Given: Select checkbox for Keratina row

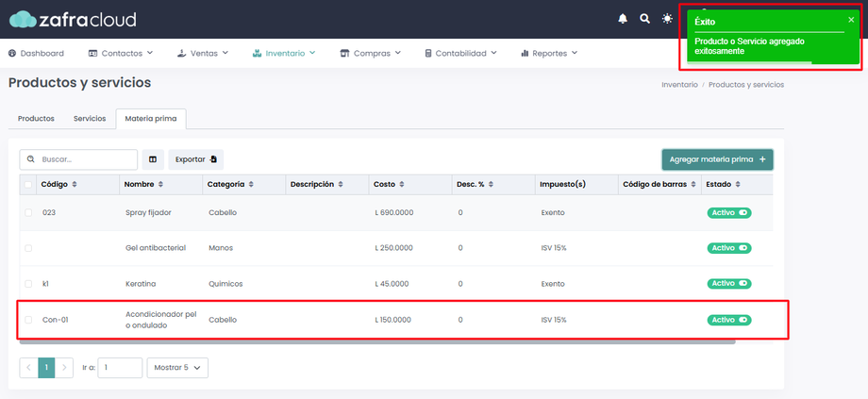Looking at the screenshot, I should click(x=28, y=284).
